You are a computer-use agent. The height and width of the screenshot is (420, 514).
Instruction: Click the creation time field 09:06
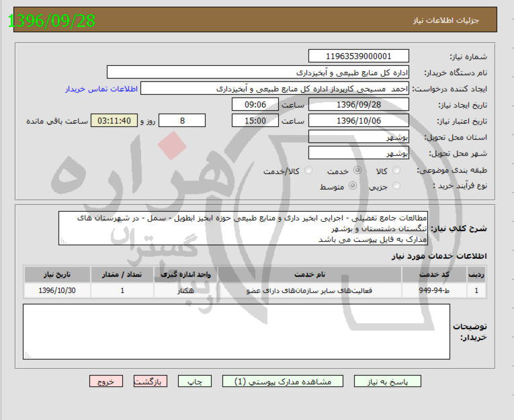pyautogui.click(x=255, y=105)
